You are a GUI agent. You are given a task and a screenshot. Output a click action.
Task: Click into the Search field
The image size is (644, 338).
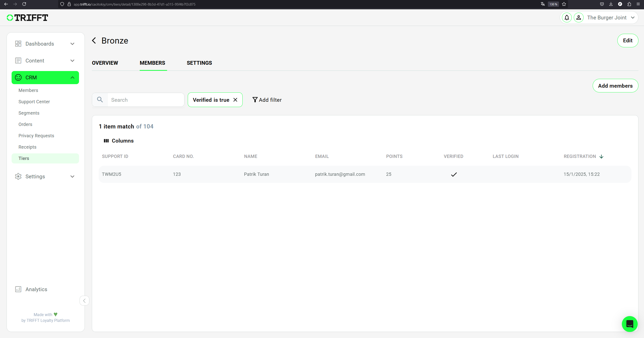click(145, 100)
